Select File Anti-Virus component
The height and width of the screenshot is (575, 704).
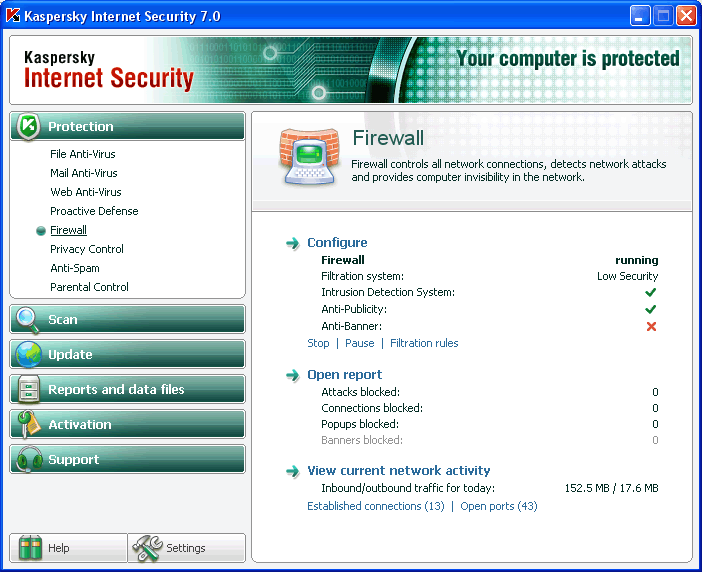click(x=83, y=154)
